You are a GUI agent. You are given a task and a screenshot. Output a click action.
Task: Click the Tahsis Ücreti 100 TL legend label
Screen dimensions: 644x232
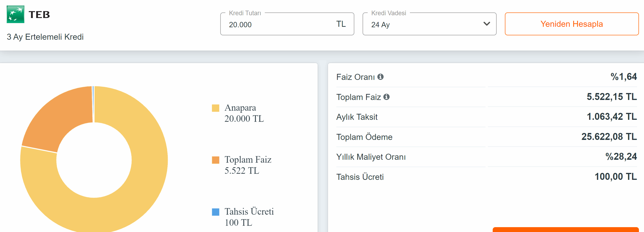[x=249, y=217]
